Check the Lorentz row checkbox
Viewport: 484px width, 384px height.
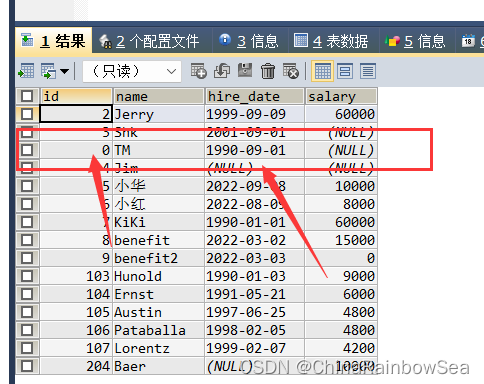click(27, 348)
